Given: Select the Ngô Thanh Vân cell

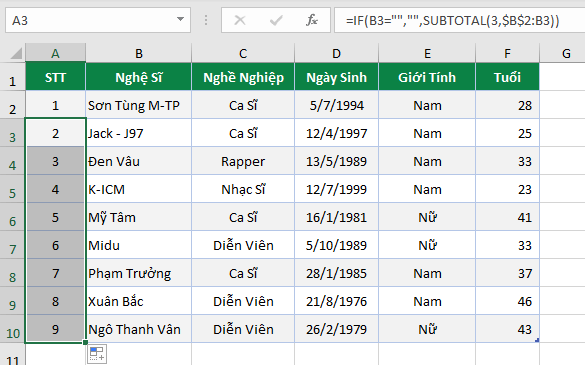Looking at the screenshot, I should [138, 329].
